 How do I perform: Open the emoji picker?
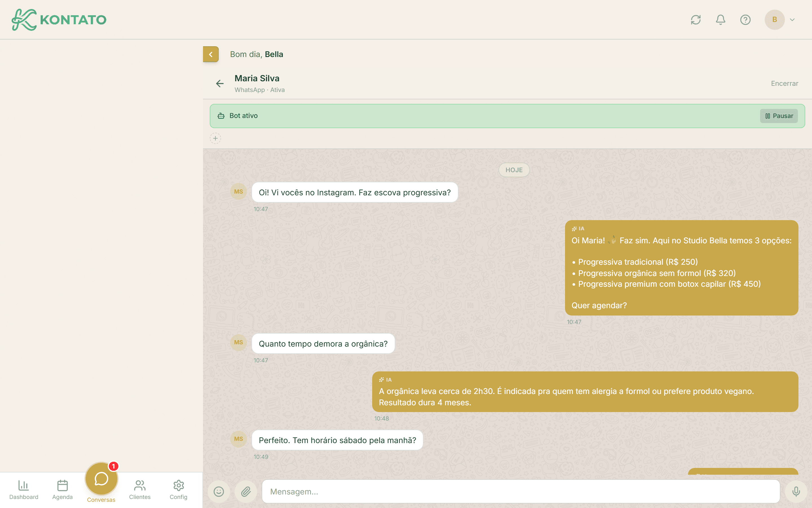point(219,492)
